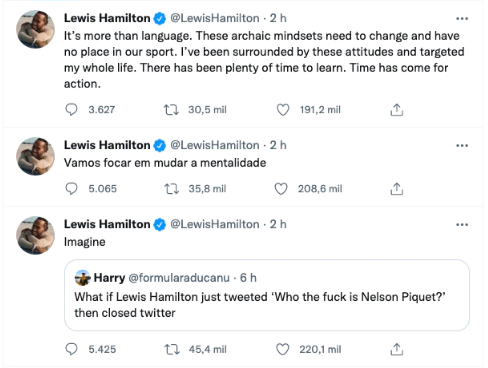Open more options on the 'Imagine' tweet
488x368 pixels.
tap(462, 224)
